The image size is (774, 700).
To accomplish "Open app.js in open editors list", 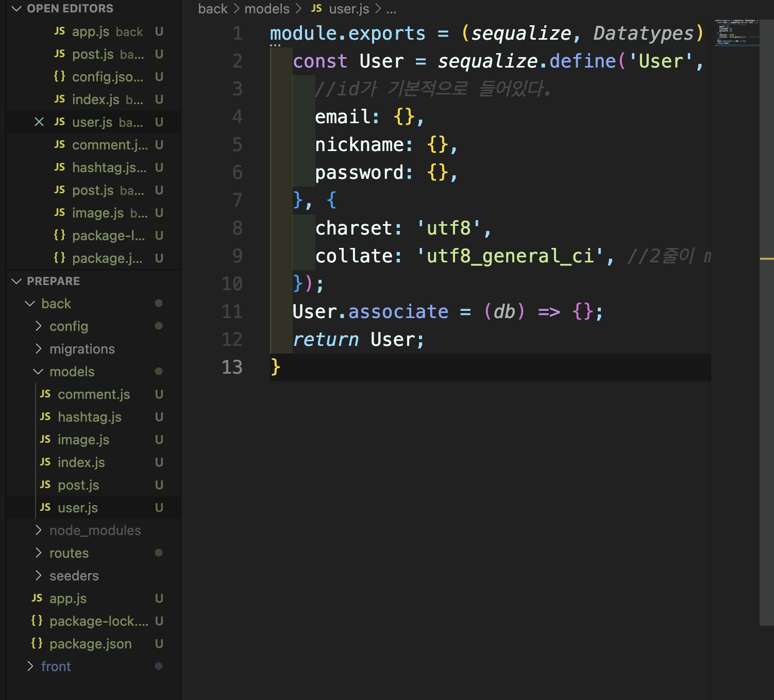I will coord(93,31).
